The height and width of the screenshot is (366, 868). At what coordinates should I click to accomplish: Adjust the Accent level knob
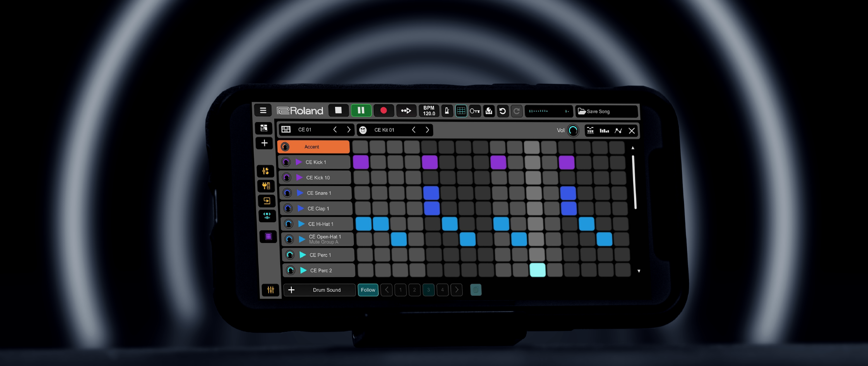285,147
